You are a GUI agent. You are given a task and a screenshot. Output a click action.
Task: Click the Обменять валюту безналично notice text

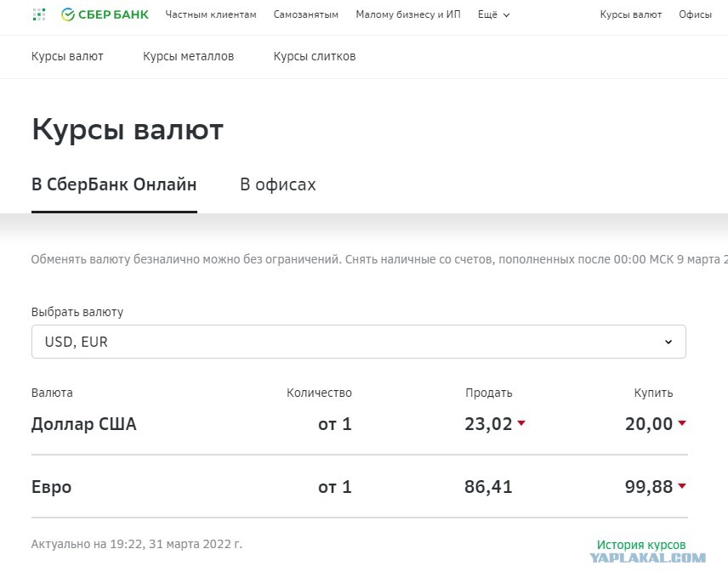point(379,259)
